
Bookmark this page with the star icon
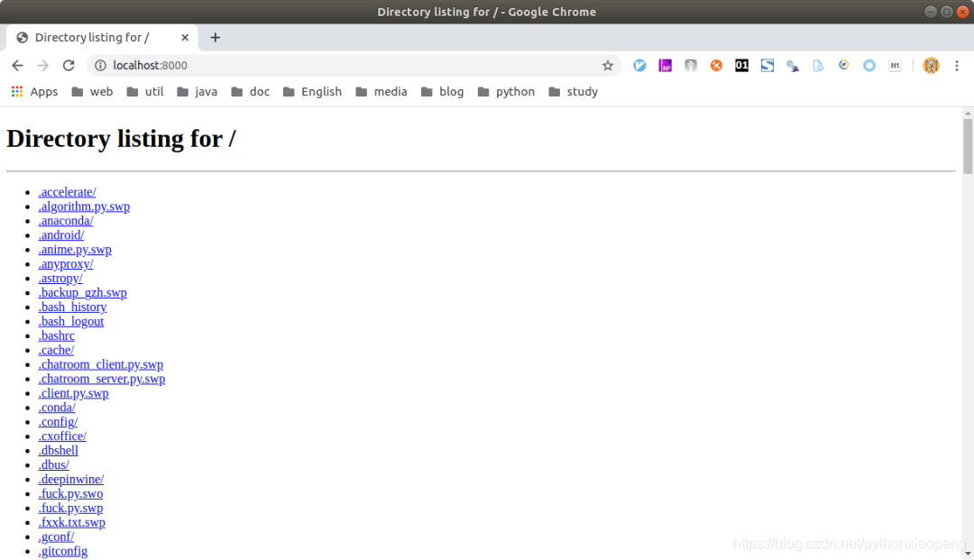(x=608, y=65)
